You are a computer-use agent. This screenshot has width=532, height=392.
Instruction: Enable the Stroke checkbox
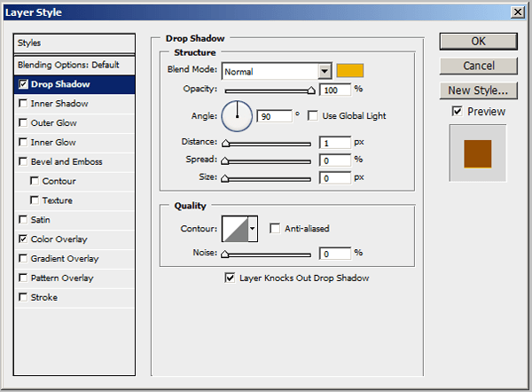[x=23, y=297]
